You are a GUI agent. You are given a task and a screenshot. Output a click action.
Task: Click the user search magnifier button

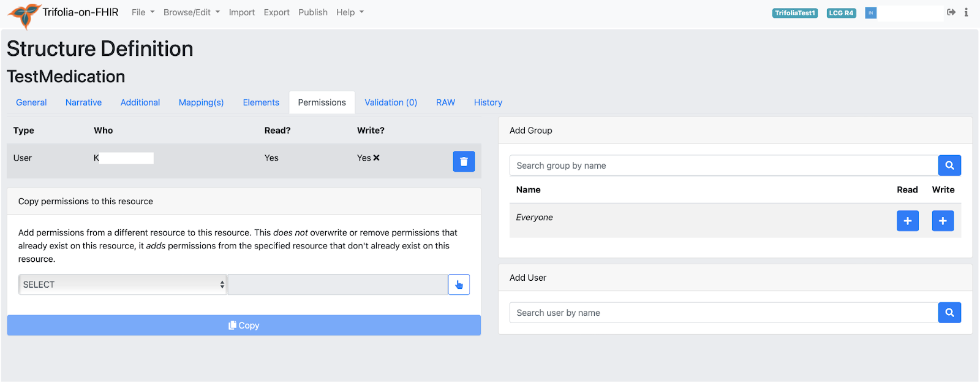[949, 313]
